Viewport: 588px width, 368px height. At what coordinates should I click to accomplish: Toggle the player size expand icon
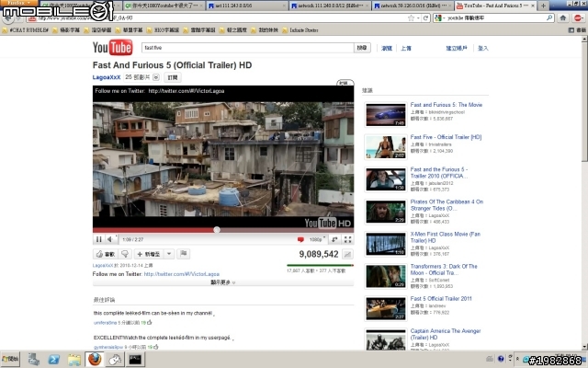(334, 239)
